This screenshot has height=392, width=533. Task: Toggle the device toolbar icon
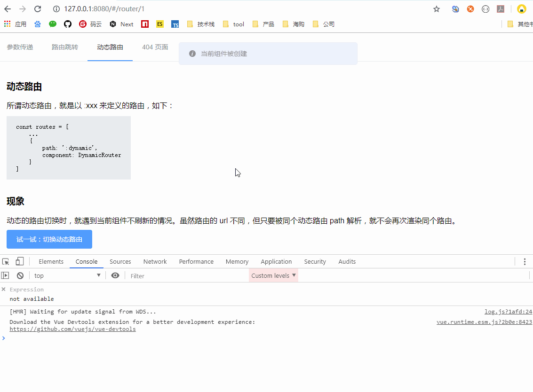point(20,261)
